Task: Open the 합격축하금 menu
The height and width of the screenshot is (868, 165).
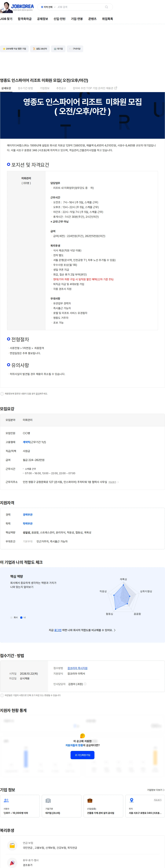Action: pyautogui.click(x=25, y=19)
